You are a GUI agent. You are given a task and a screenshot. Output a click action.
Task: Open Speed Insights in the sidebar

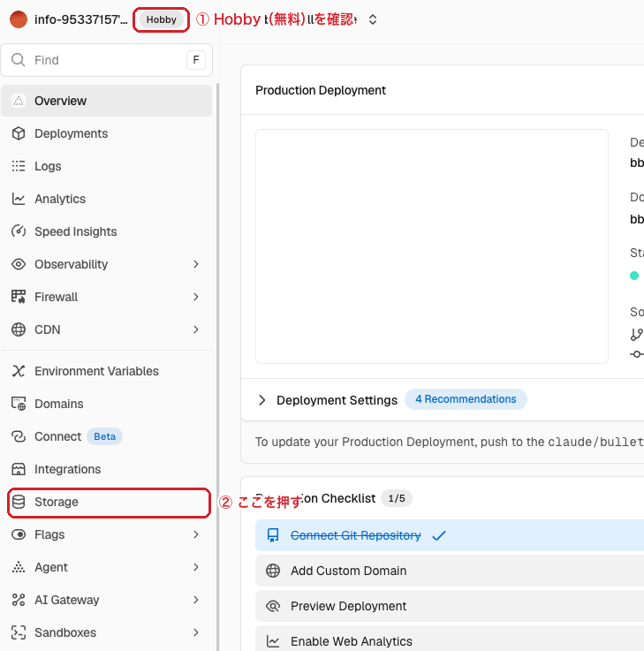pos(106,231)
